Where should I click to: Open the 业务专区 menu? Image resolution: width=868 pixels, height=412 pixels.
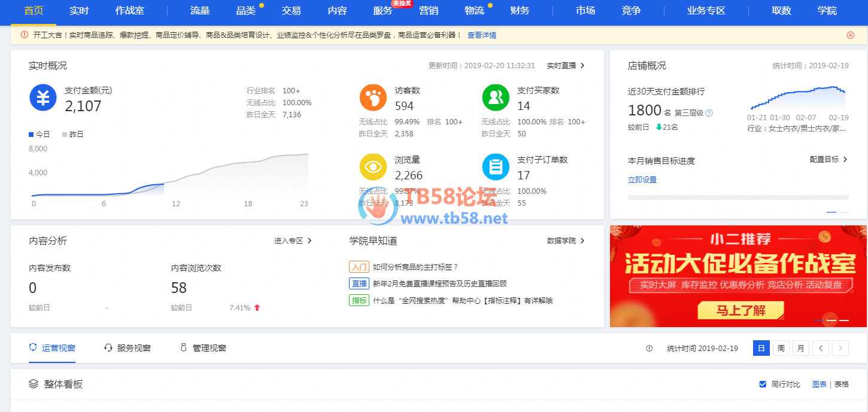pos(706,11)
